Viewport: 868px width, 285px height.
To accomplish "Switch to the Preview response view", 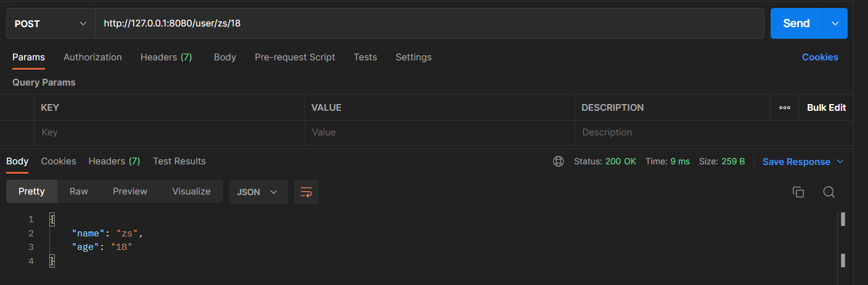I will 130,191.
